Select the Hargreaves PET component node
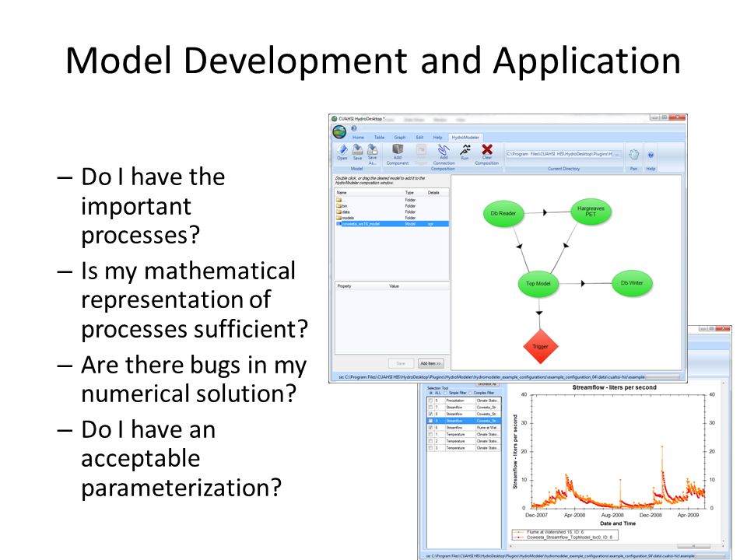 [x=591, y=212]
